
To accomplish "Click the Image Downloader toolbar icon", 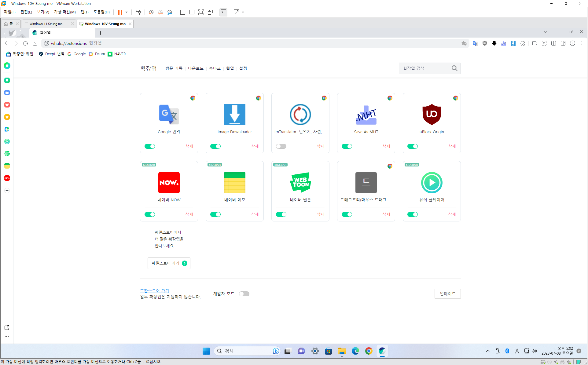I will (x=513, y=43).
